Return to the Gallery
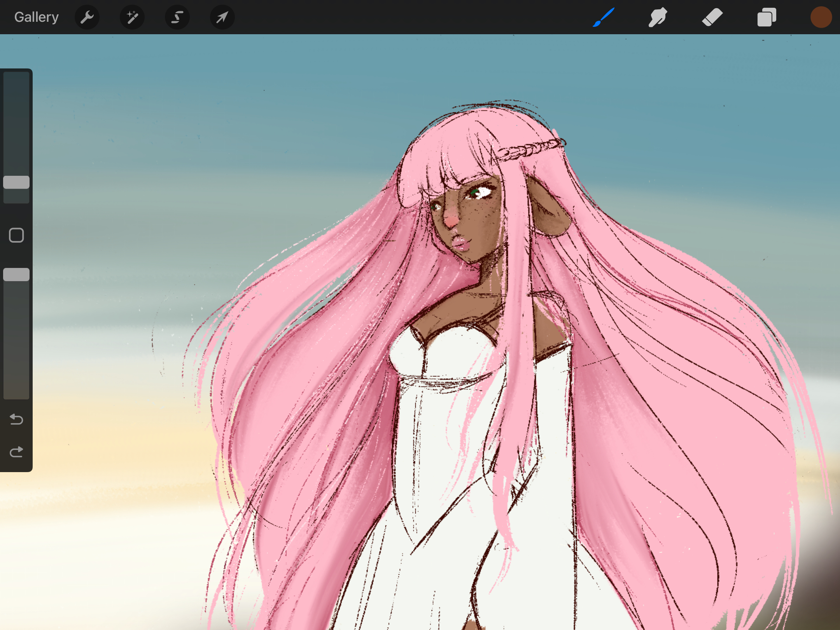 pos(37,17)
